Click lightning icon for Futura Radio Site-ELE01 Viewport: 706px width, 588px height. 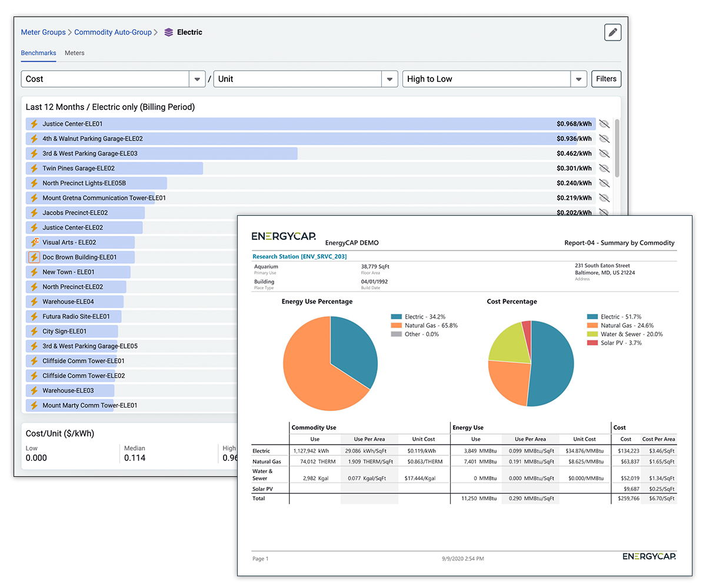34,316
